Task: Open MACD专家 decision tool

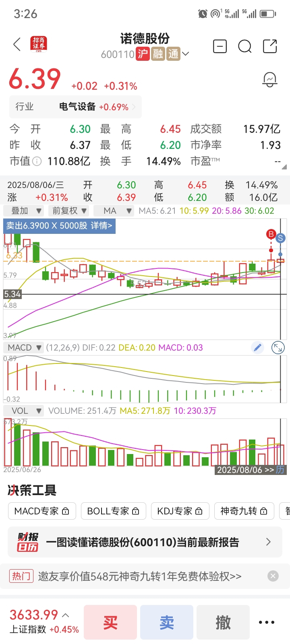Action: (41, 511)
